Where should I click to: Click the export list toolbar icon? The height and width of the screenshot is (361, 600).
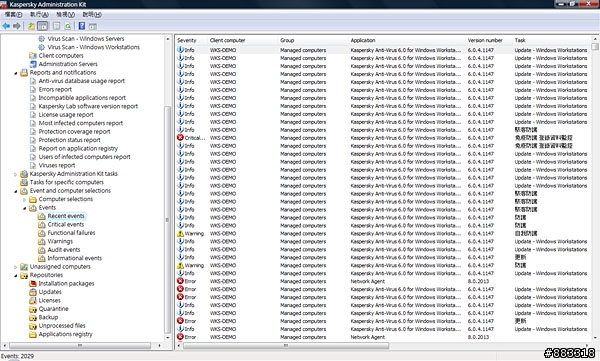click(x=56, y=26)
